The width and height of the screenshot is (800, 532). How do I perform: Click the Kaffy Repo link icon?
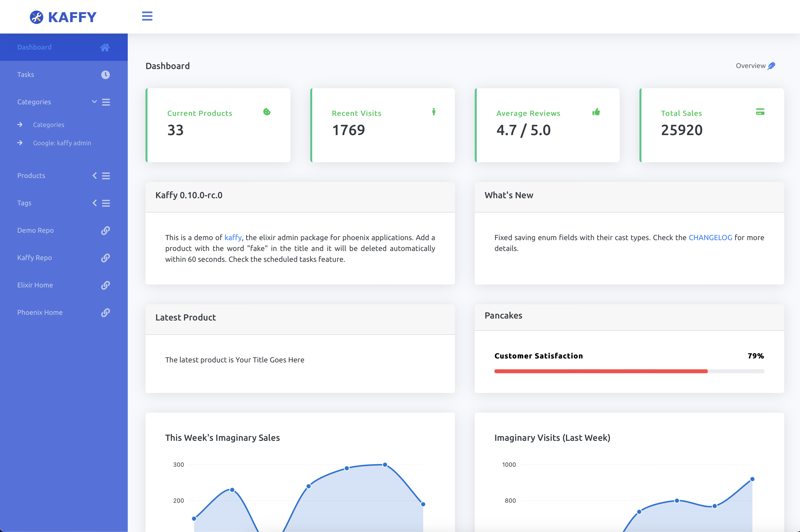coord(105,258)
